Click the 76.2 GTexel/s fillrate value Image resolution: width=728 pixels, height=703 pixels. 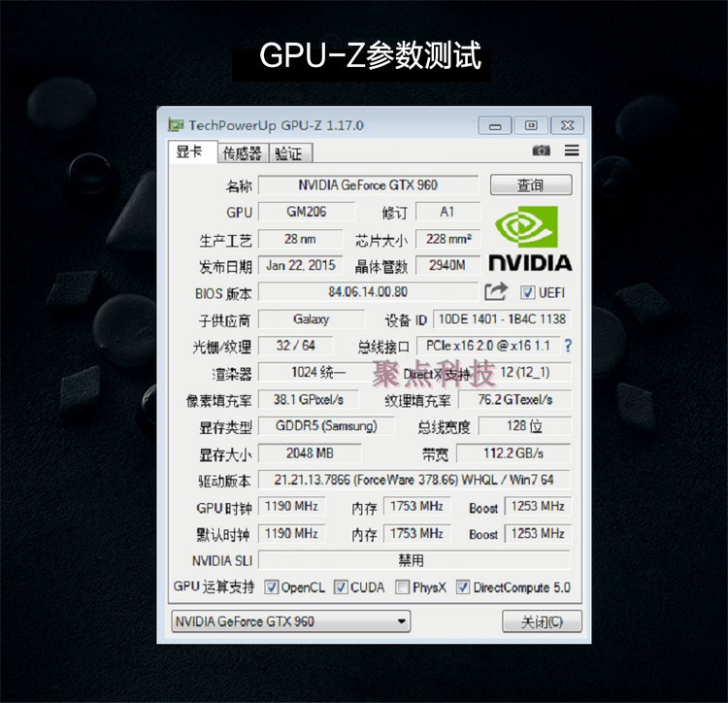pos(514,399)
